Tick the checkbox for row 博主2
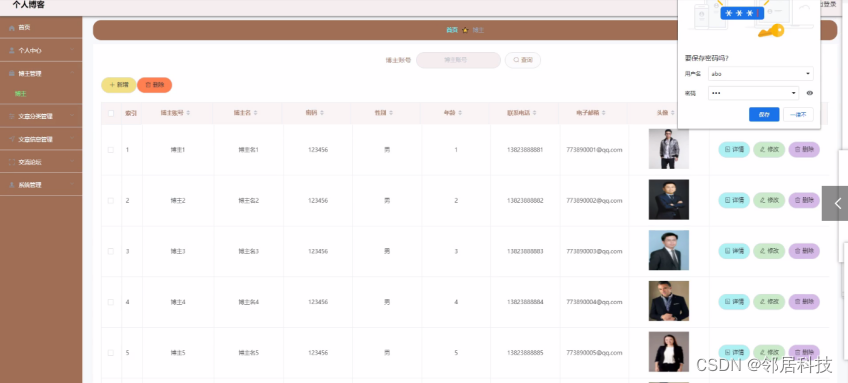The height and width of the screenshot is (383, 848). click(x=111, y=201)
